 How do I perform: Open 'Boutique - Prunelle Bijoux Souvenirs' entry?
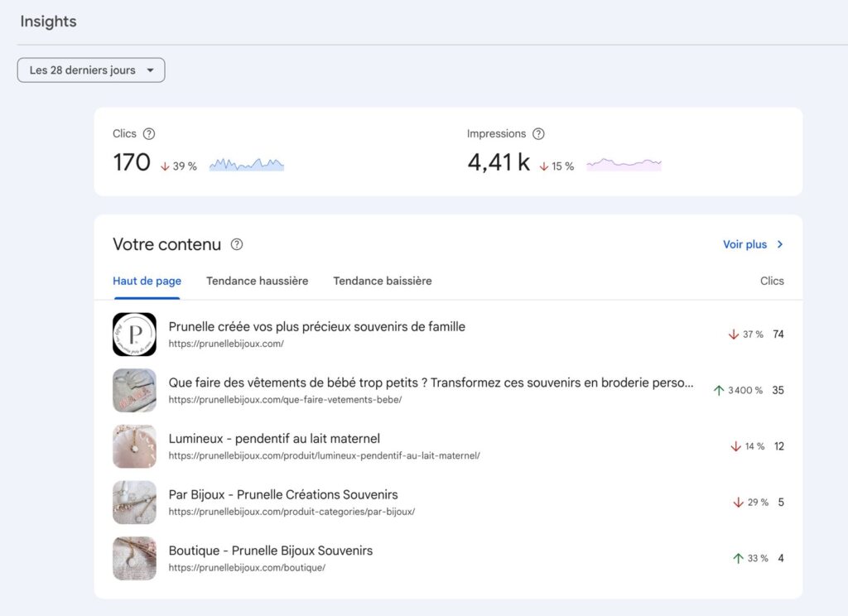(x=271, y=551)
